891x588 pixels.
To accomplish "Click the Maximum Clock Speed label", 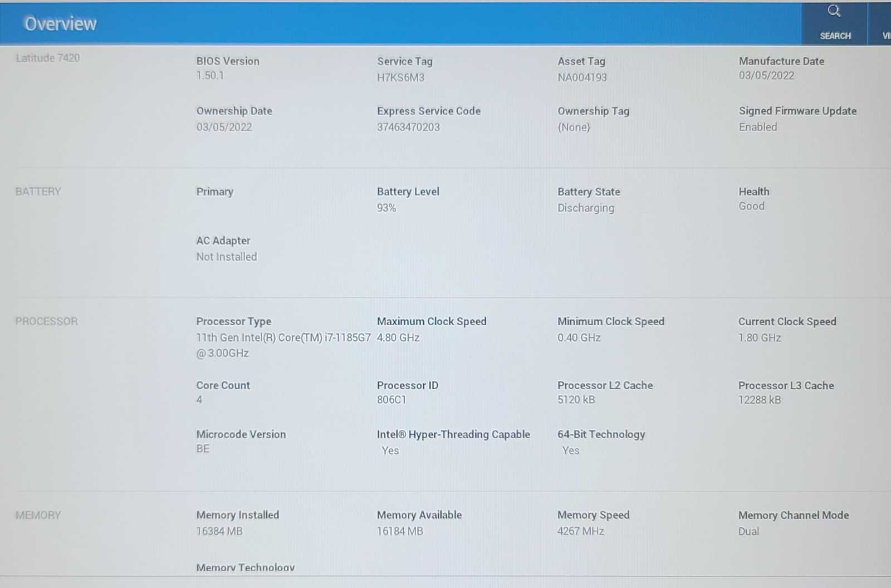I will coord(432,321).
